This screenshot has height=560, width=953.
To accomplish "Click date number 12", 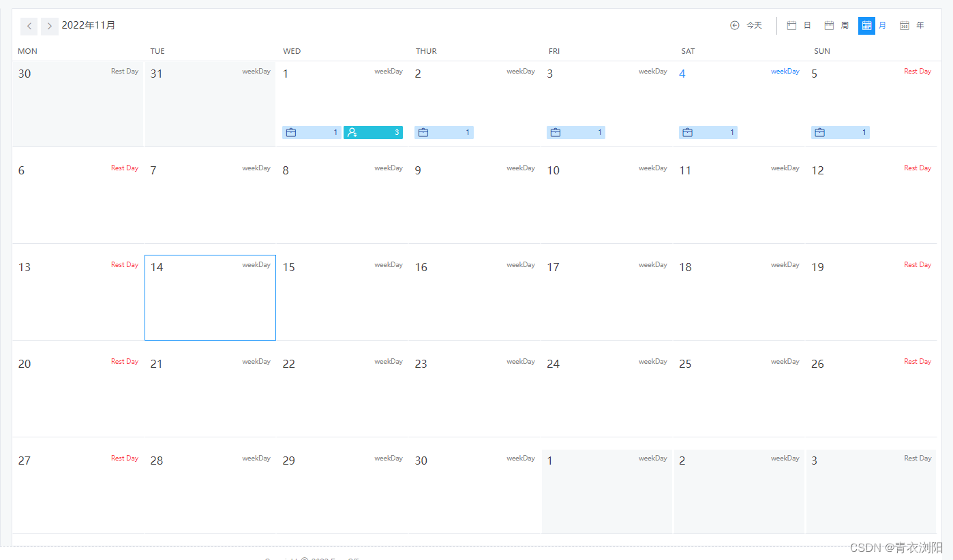I will tap(818, 170).
